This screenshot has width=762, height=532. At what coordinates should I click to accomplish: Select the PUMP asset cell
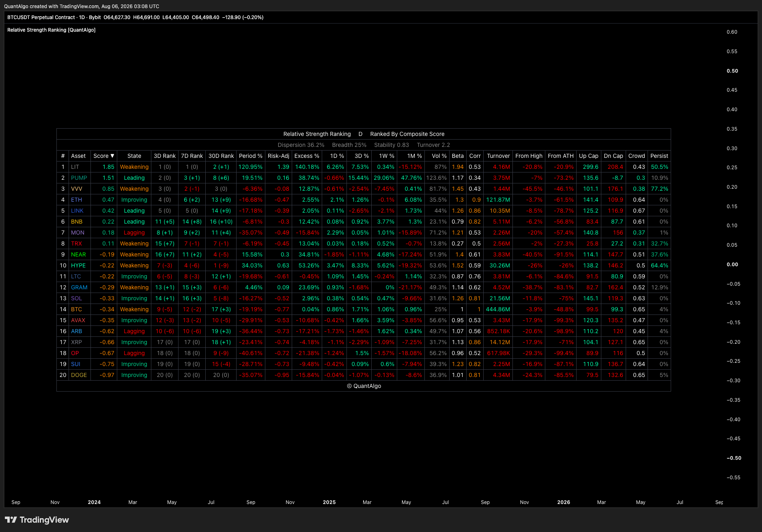[x=79, y=178]
